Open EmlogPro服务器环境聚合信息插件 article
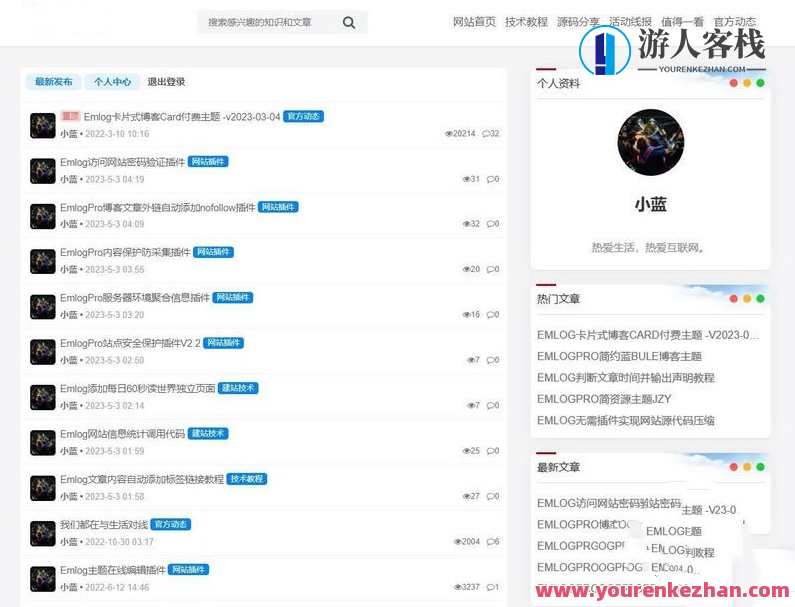Screen dimensions: 795x607 pos(134,298)
